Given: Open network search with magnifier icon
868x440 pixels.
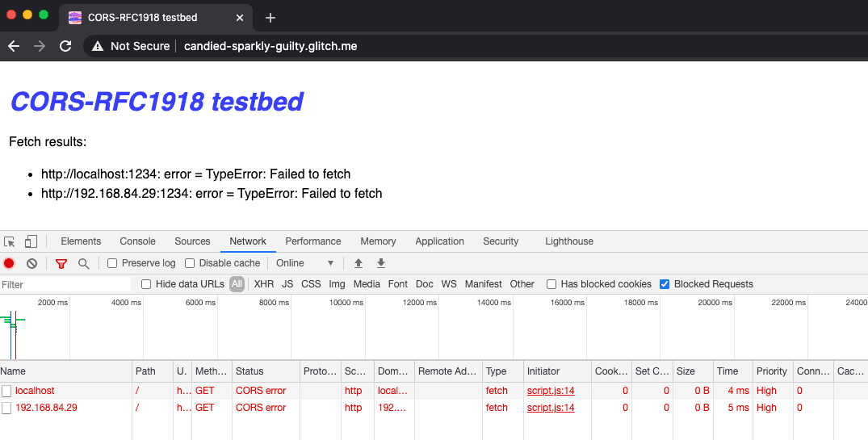Looking at the screenshot, I should [83, 263].
